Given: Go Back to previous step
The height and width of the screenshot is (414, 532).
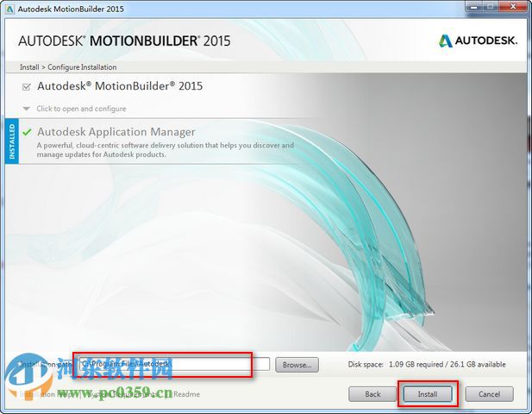Looking at the screenshot, I should pos(372,394).
